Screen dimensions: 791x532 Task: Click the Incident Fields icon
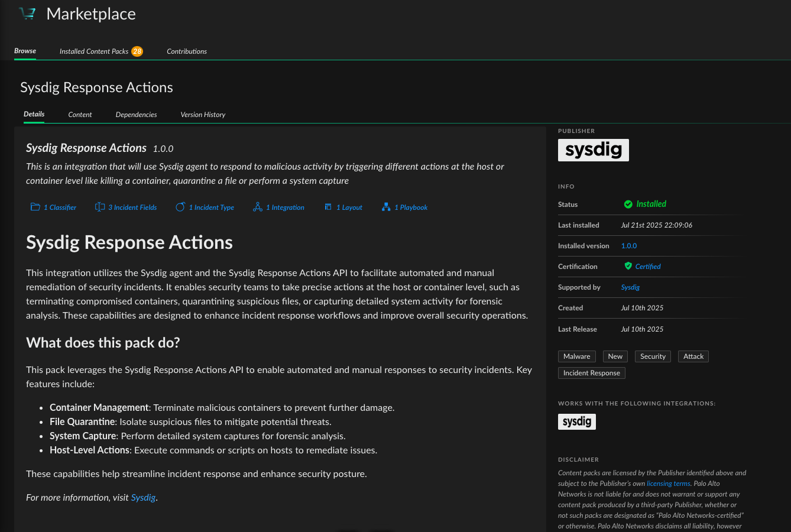(100, 207)
